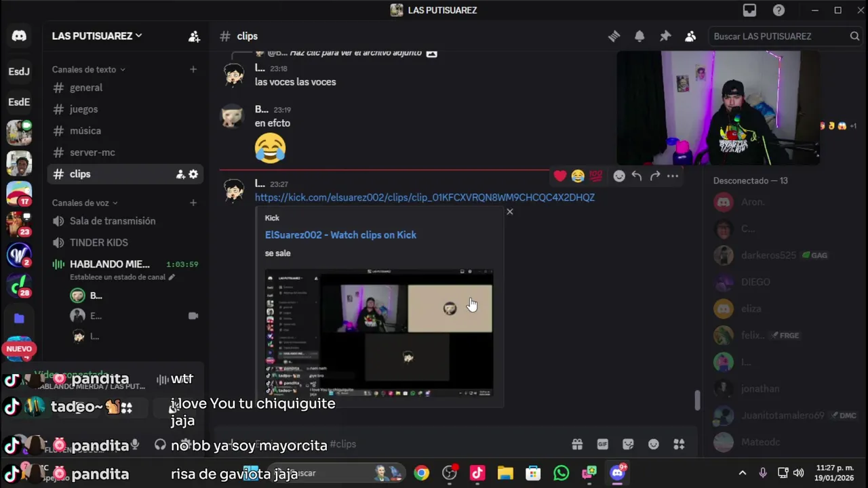The height and width of the screenshot is (488, 868).
Task: Reply to the Kick clip message
Action: [637, 176]
